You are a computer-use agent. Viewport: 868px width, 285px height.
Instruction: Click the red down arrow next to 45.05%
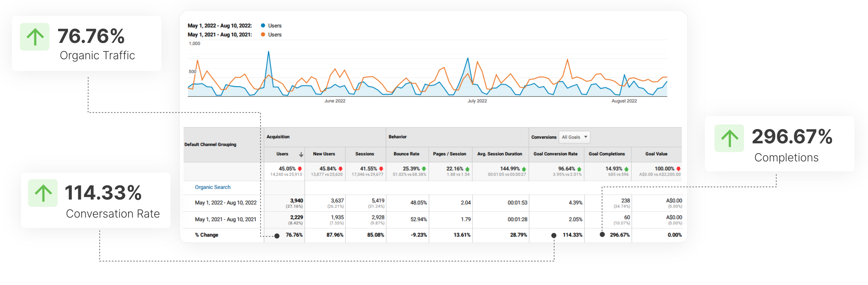(x=300, y=169)
